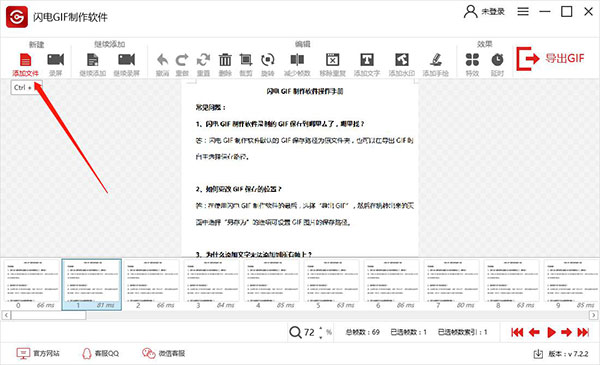Redo with the 重做 arrow icon
Image resolution: width=600 pixels, height=365 pixels.
[x=182, y=60]
